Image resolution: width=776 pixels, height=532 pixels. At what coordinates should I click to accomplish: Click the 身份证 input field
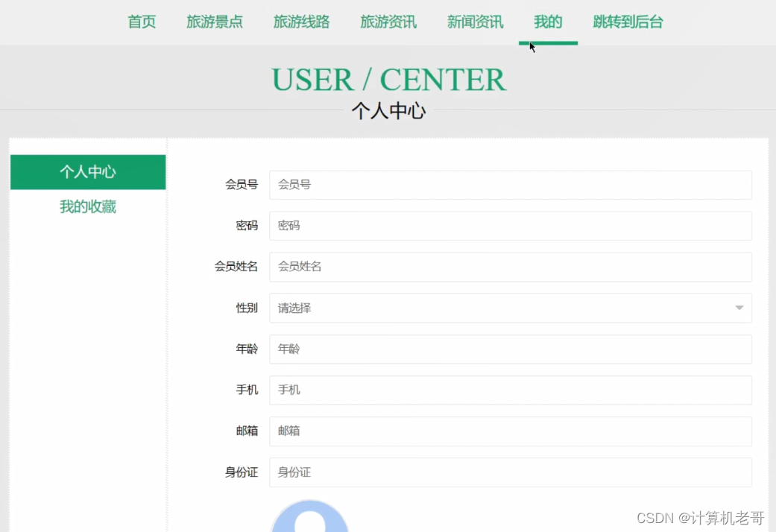coord(510,472)
